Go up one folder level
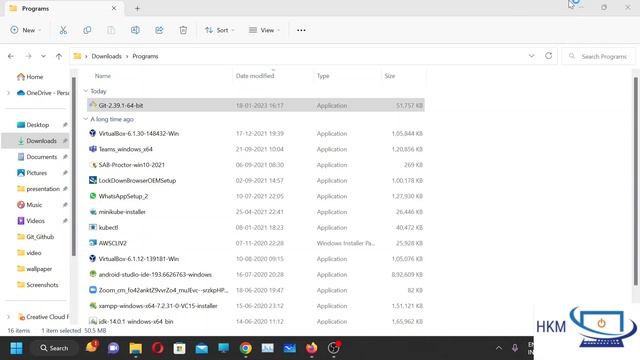Screen dimensions: 640x360 click(x=59, y=56)
